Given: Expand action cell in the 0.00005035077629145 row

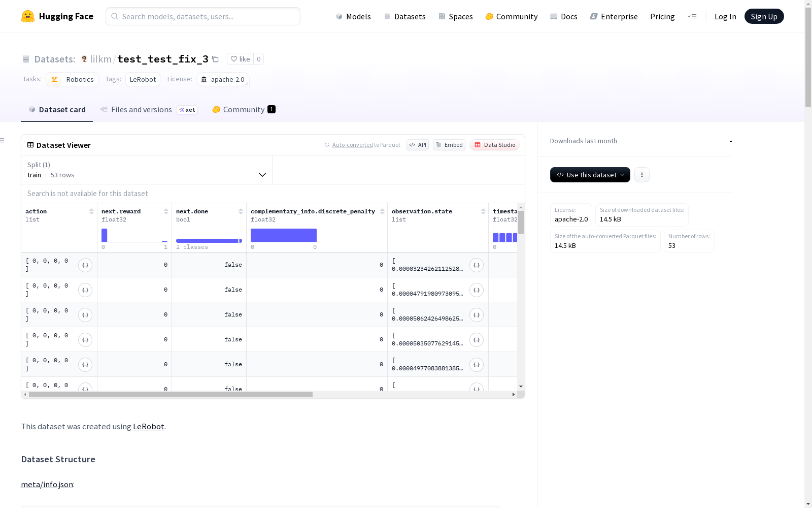Looking at the screenshot, I should [85, 340].
